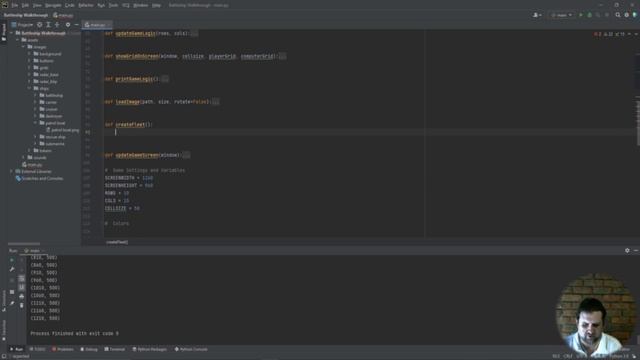The image size is (640, 360).
Task: Open the Project view dropdown selector
Action: (x=22, y=25)
